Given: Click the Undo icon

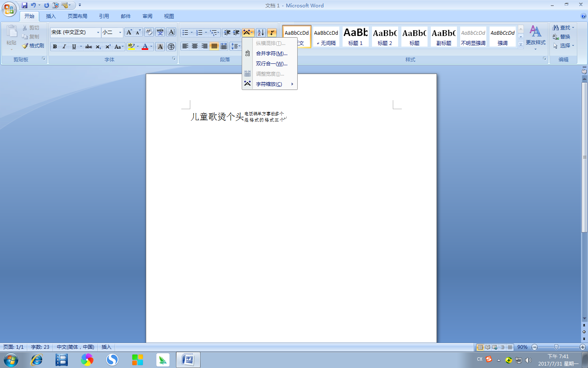Looking at the screenshot, I should [33, 5].
